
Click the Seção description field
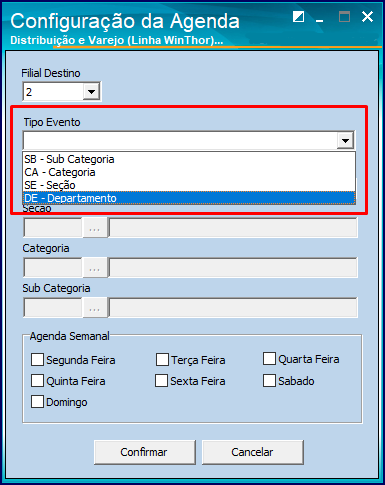point(233,228)
